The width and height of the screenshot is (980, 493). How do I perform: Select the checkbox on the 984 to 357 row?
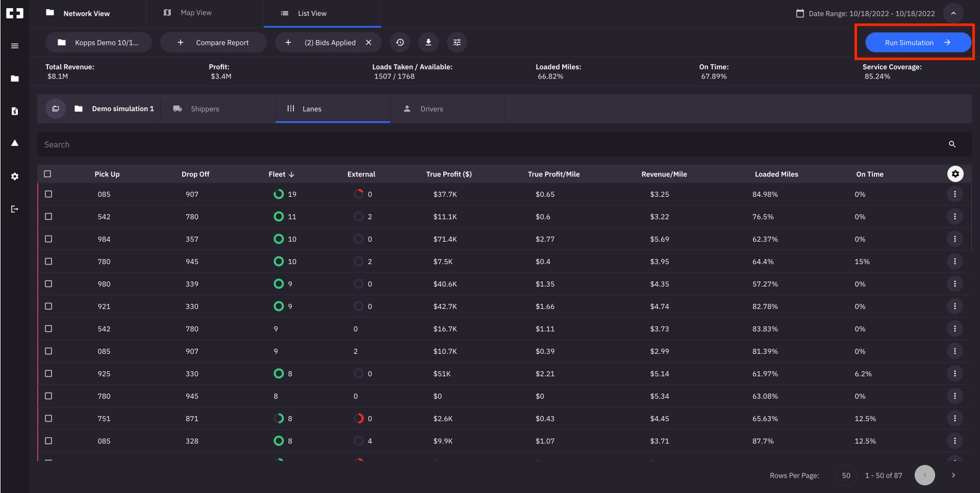(x=48, y=239)
